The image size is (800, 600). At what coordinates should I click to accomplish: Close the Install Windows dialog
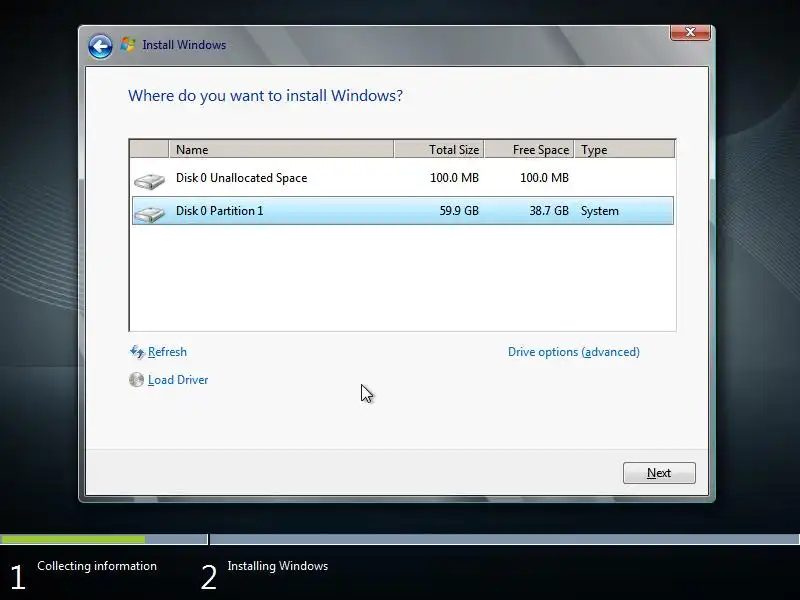click(690, 32)
